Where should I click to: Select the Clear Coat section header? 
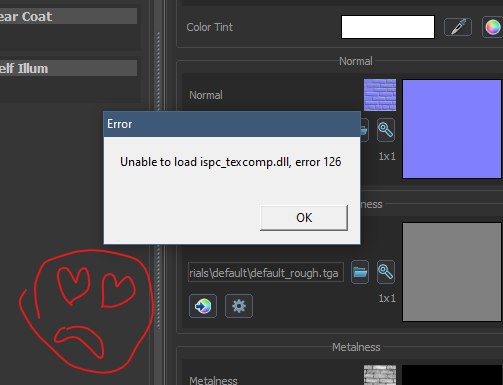68,16
